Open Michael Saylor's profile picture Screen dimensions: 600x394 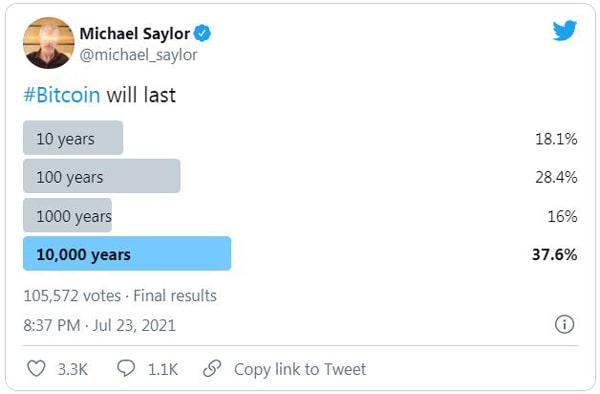[49, 43]
